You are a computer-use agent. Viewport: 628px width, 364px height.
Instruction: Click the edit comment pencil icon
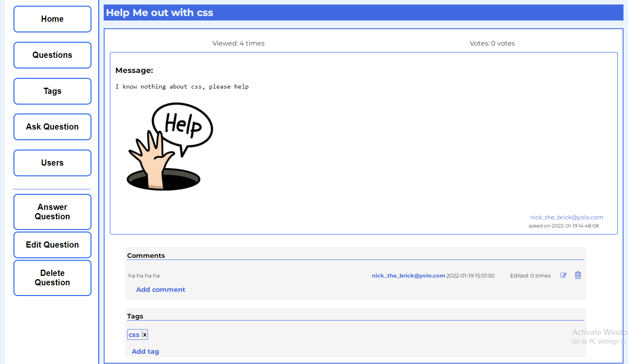(563, 275)
